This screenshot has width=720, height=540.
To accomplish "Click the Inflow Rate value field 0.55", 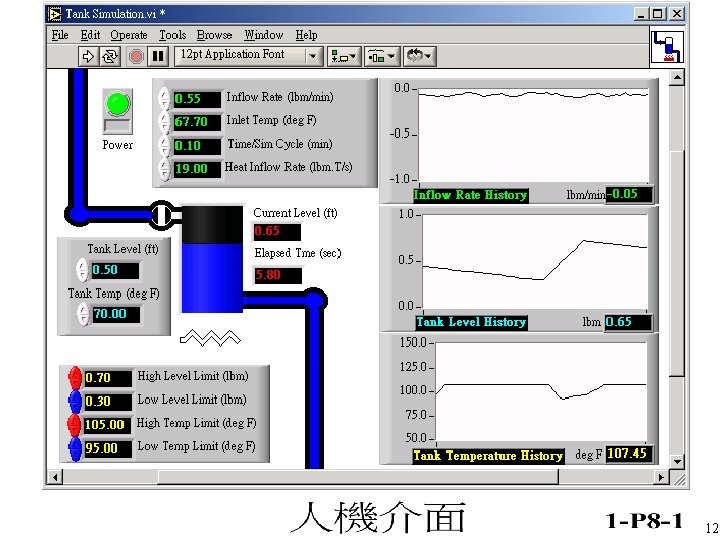I will point(197,99).
